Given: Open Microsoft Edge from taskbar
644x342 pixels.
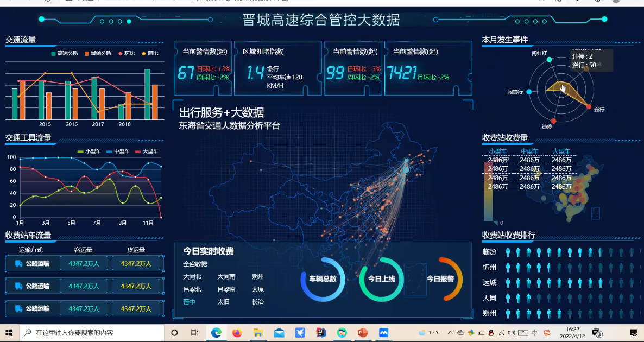Looking at the screenshot, I should [216, 333].
